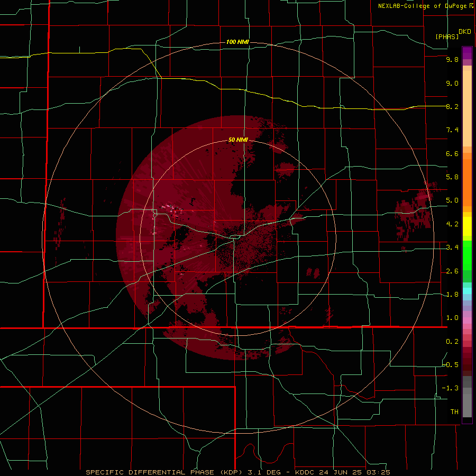Click the [PHAS] legend unit label

coord(447,36)
